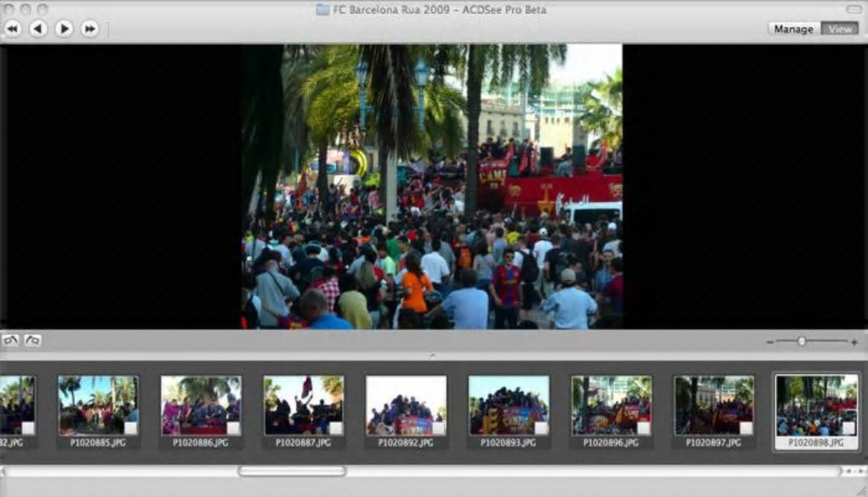Click the zoom out minus icon
868x497 pixels.
[x=770, y=343]
